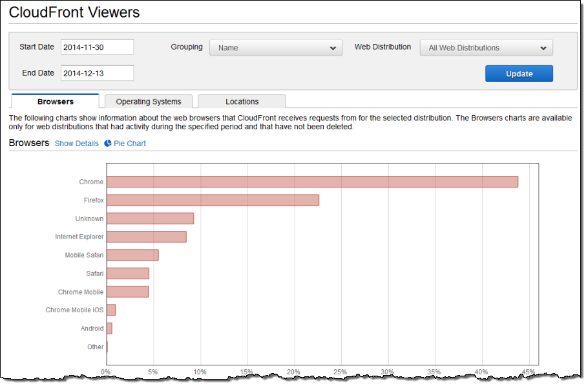
Task: Click the Chrome Mobile iOS bar
Action: (111, 310)
